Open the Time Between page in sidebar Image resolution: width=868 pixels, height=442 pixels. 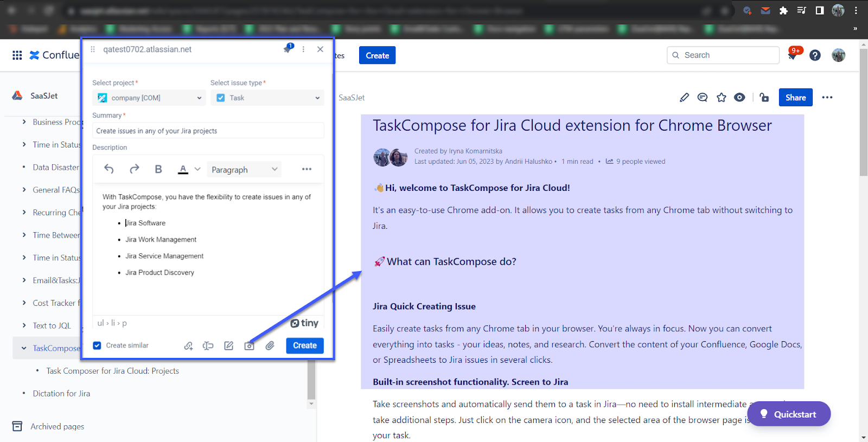click(56, 235)
